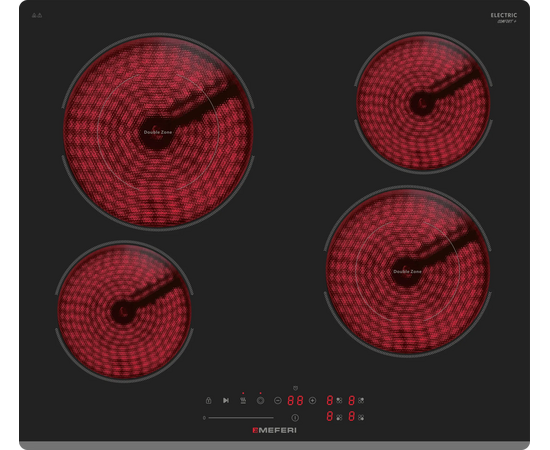Select the front-right zone selector icon
Screen dimensions: 550x450
361,417
